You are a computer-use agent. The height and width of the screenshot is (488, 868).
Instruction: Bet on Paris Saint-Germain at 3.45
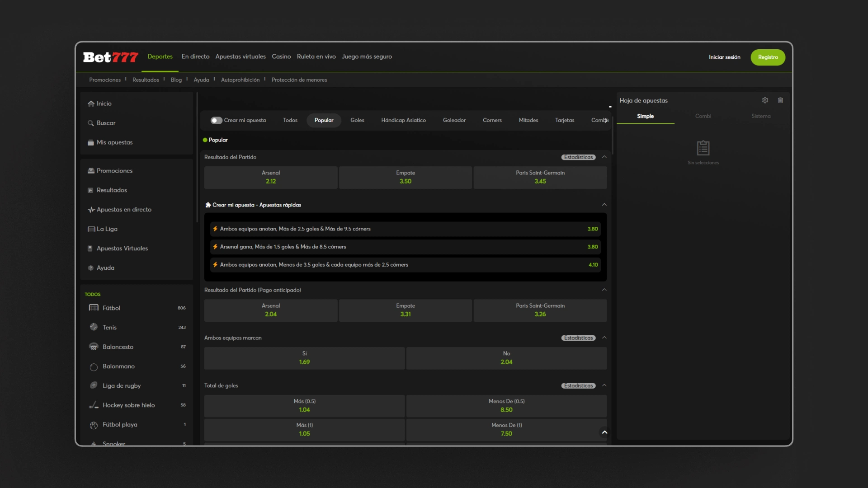(540, 177)
